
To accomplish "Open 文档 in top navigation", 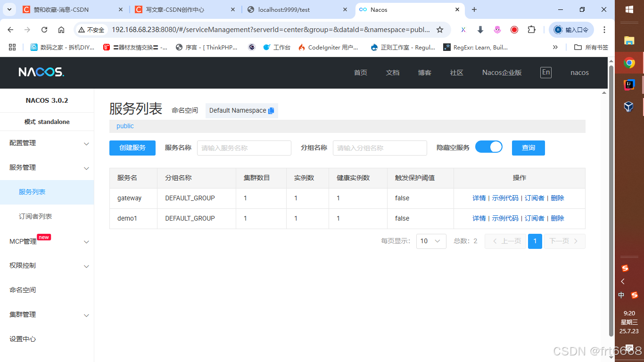I will pos(393,73).
